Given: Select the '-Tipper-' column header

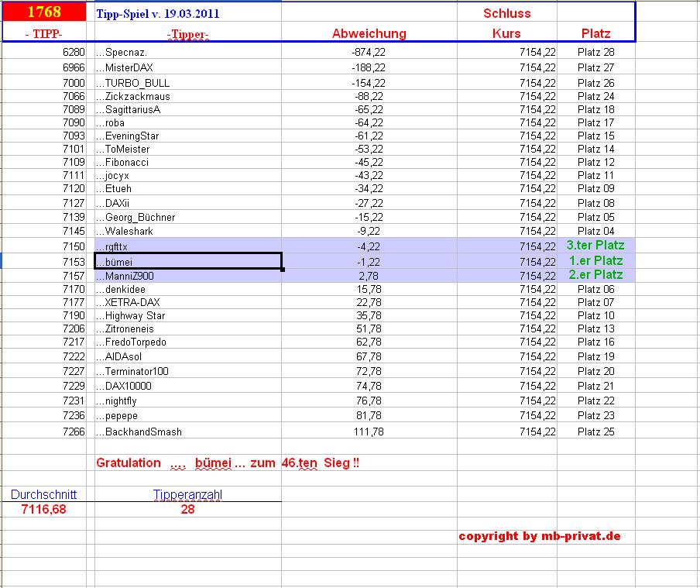Looking at the screenshot, I should (x=188, y=34).
